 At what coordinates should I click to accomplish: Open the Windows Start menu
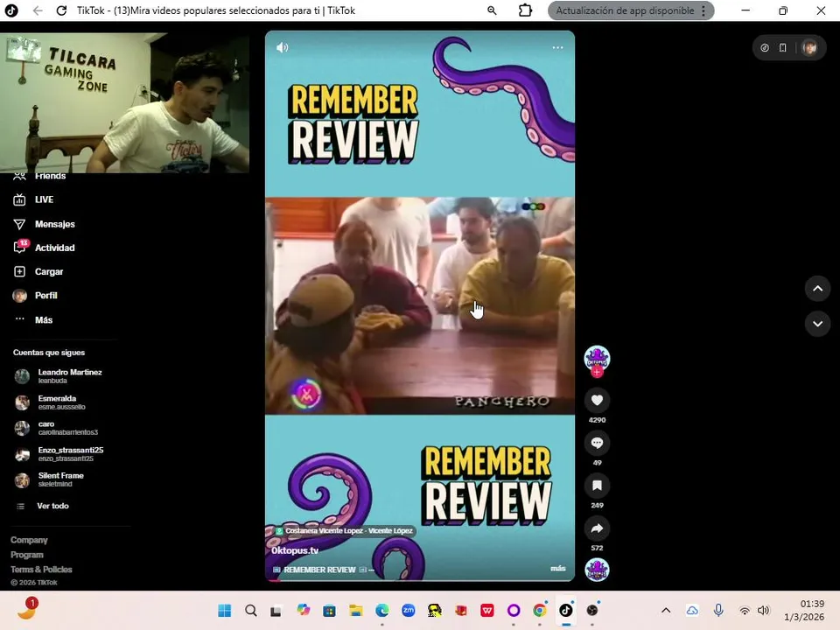(225, 610)
